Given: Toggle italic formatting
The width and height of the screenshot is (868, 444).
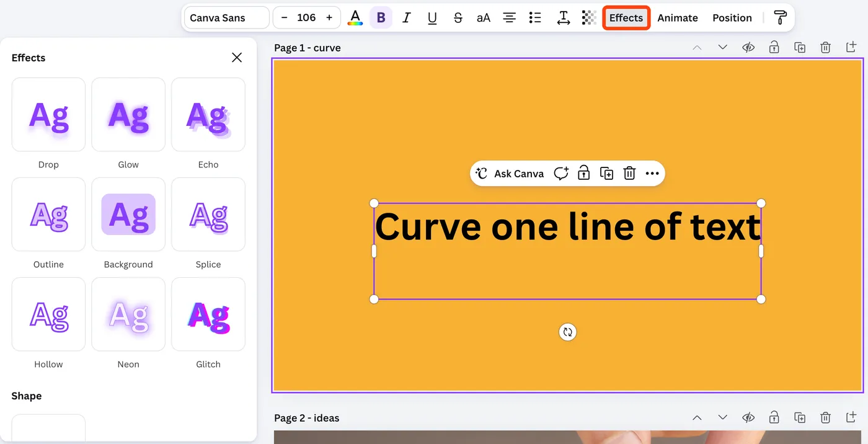Looking at the screenshot, I should pos(407,17).
